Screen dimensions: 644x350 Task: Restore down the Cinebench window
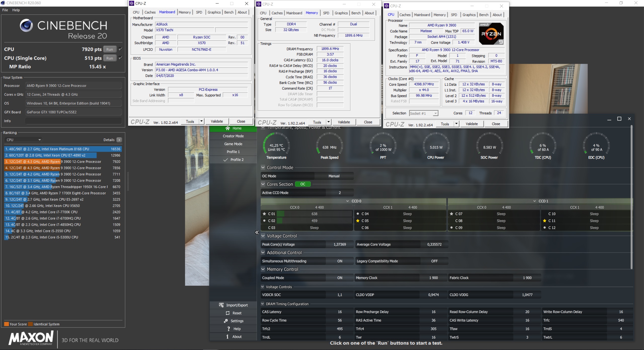pyautogui.click(x=621, y=3)
